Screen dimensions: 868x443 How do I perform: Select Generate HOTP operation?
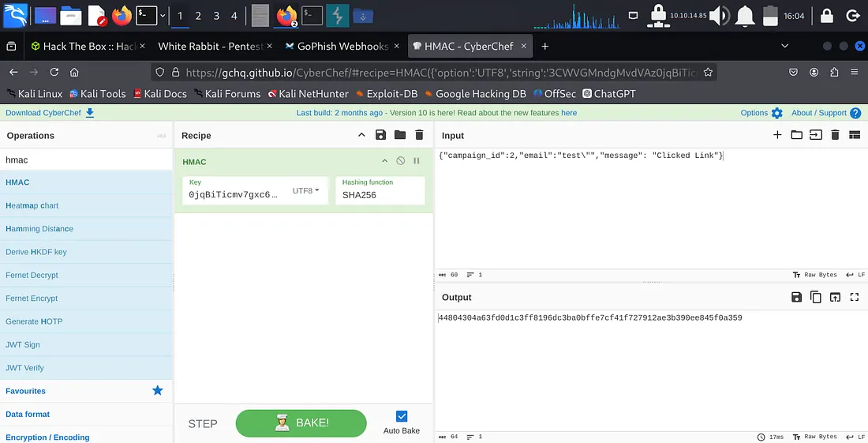(86, 321)
